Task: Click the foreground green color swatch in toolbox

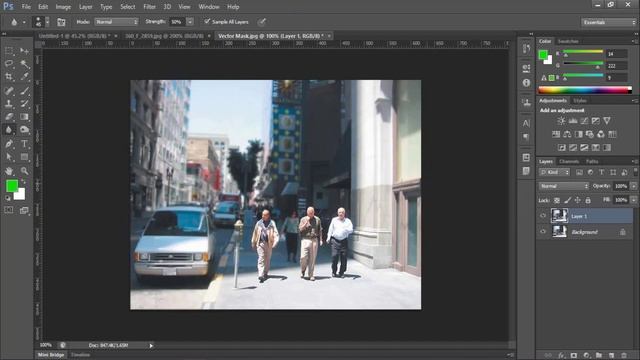Action: 12,186
